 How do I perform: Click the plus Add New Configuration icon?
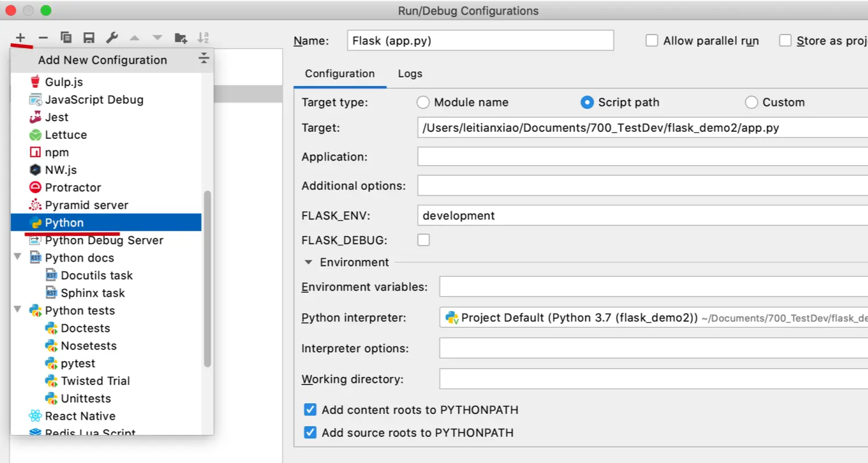[20, 38]
